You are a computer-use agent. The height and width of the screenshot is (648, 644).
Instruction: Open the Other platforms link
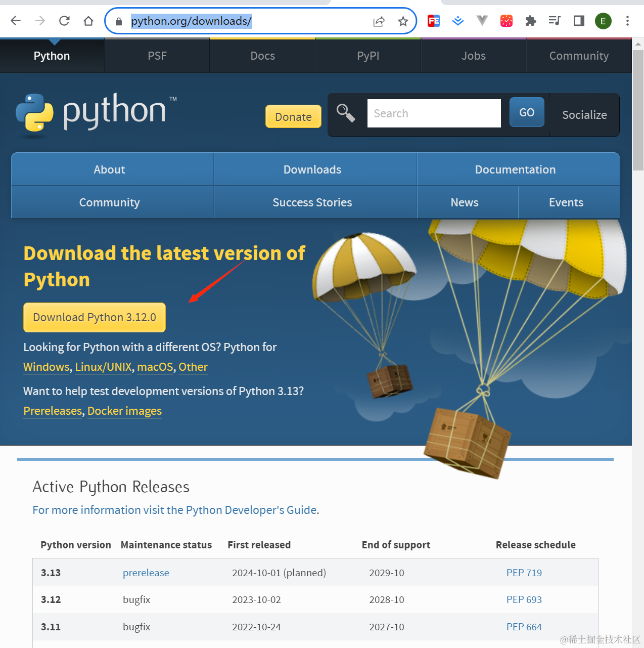193,367
